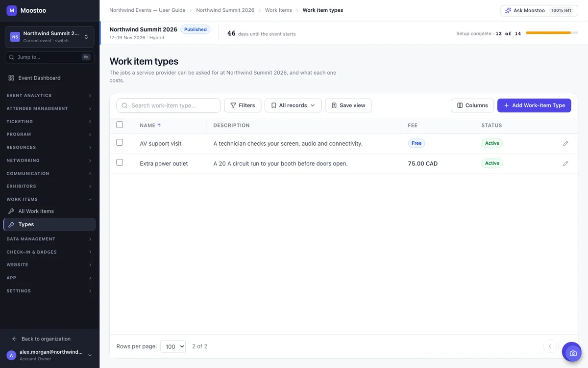The image size is (588, 368).
Task: Expand the Event Analytics section
Action: 49,96
